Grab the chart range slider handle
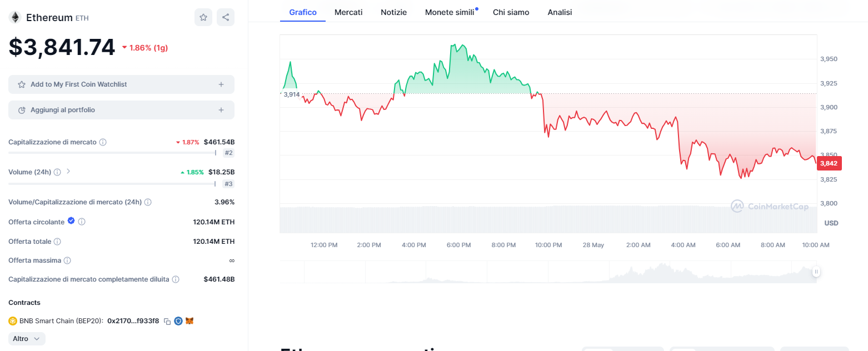This screenshot has height=351, width=868. coord(816,272)
